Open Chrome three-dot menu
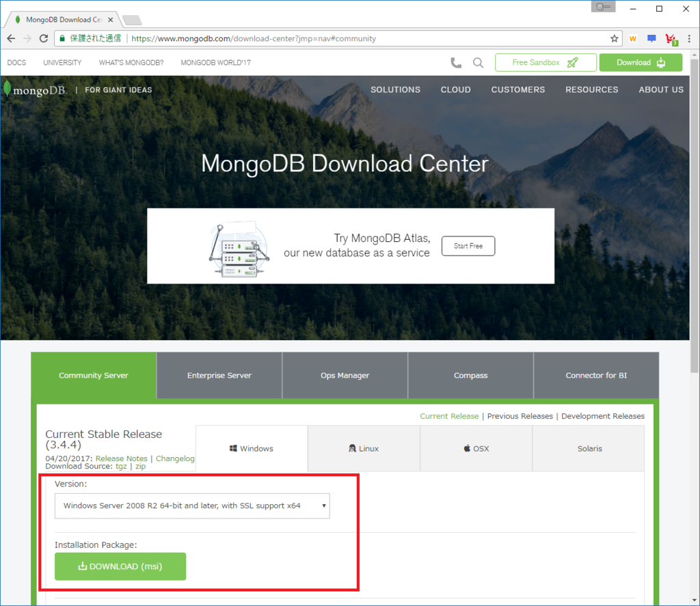 [x=689, y=38]
